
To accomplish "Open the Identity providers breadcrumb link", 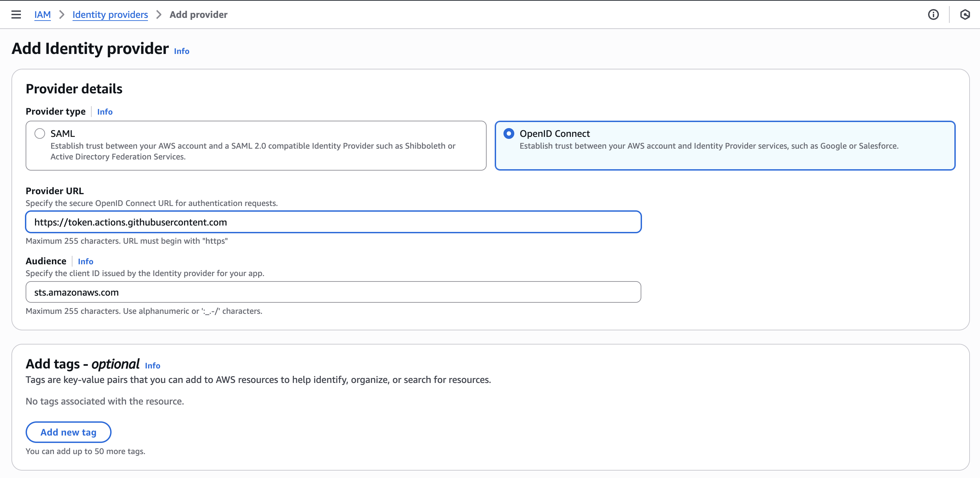I will click(x=110, y=15).
